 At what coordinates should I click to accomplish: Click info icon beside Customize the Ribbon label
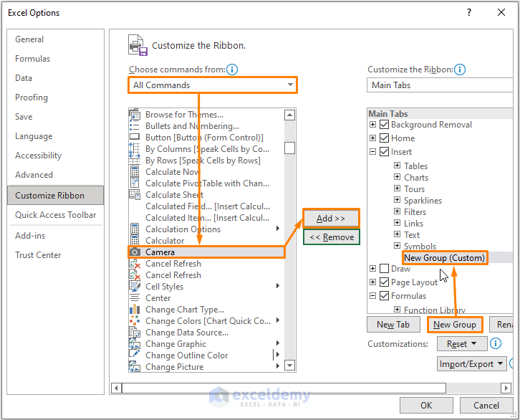tap(460, 70)
